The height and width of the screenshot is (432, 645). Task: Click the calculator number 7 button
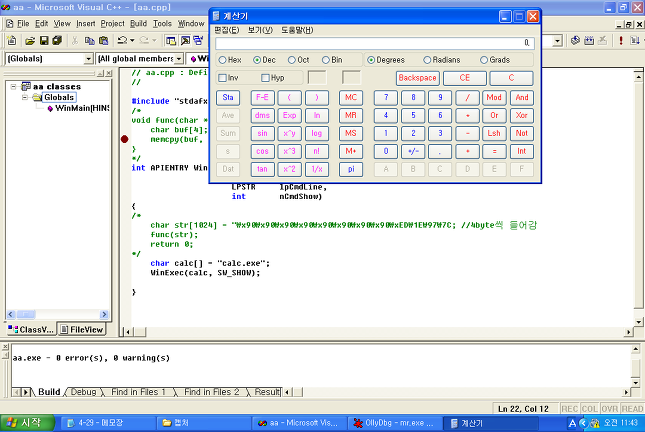(x=386, y=98)
